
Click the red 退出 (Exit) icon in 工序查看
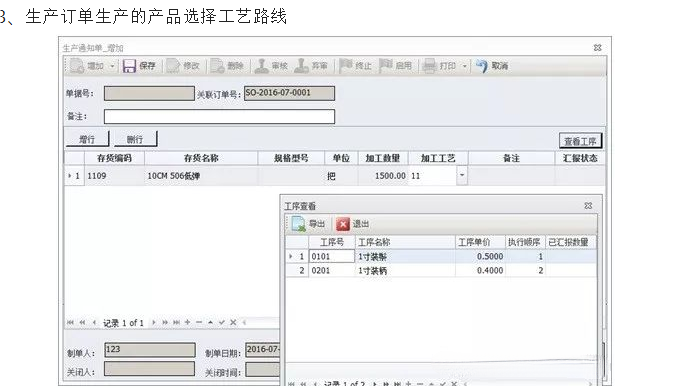point(343,224)
